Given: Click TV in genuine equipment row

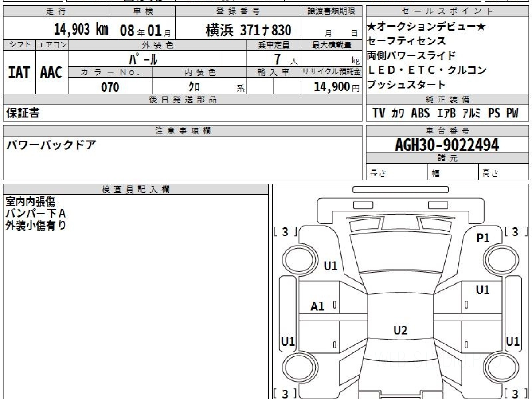Looking at the screenshot, I should point(379,113).
